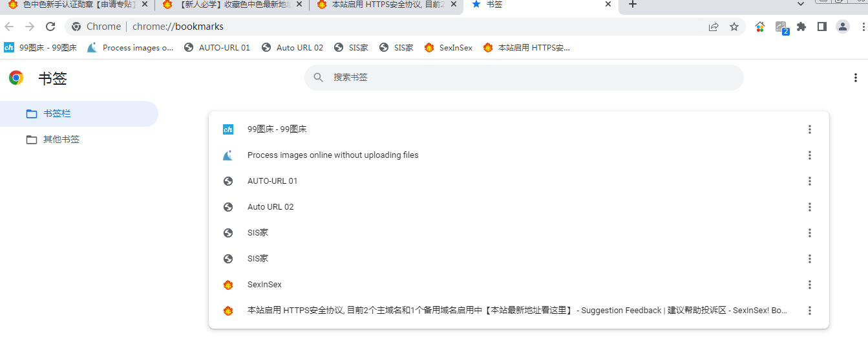Select the 书签栏 folder in sidebar
This screenshot has height=352, width=868.
[x=79, y=114]
